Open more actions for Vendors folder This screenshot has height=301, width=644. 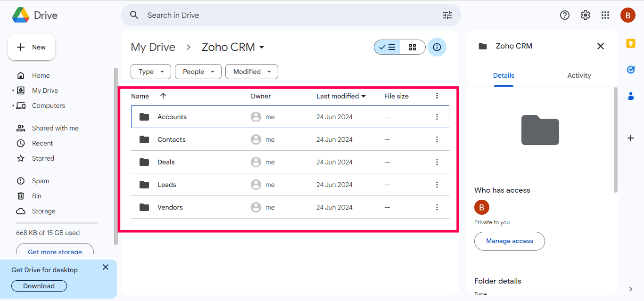[437, 207]
